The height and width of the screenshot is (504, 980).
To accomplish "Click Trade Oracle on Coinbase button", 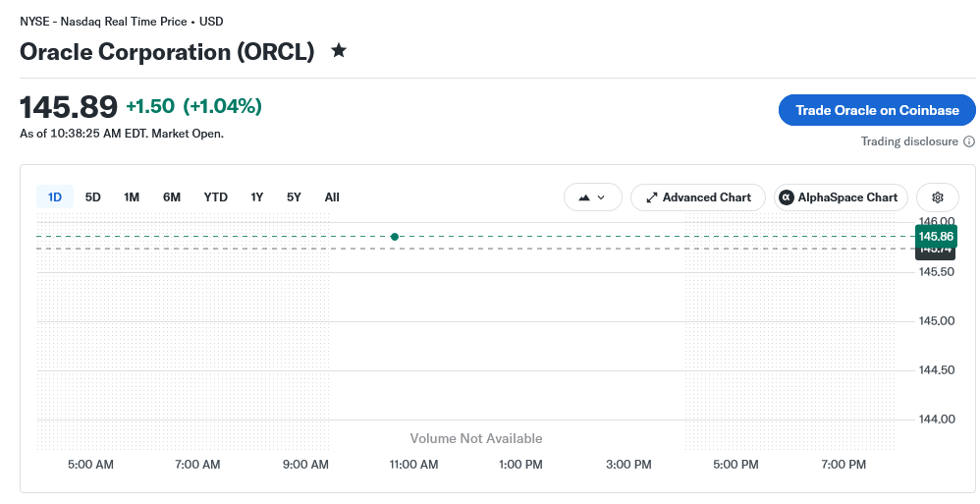I will (x=877, y=110).
